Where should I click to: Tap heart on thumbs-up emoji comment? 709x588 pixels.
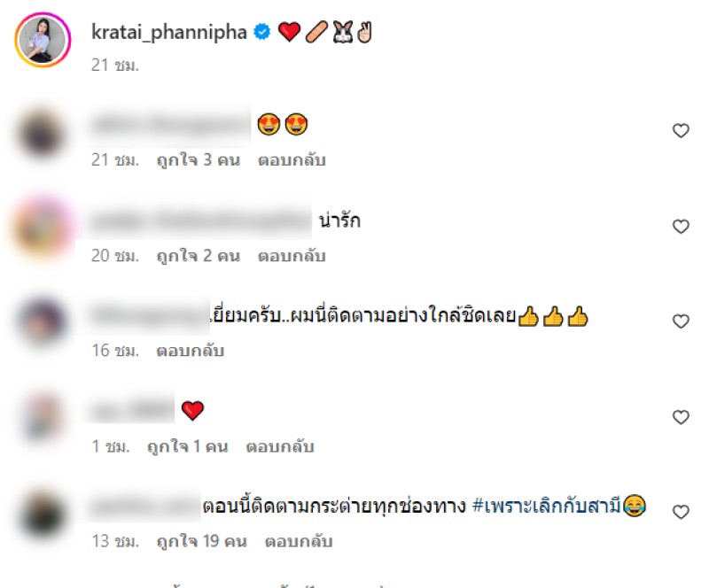(x=681, y=321)
